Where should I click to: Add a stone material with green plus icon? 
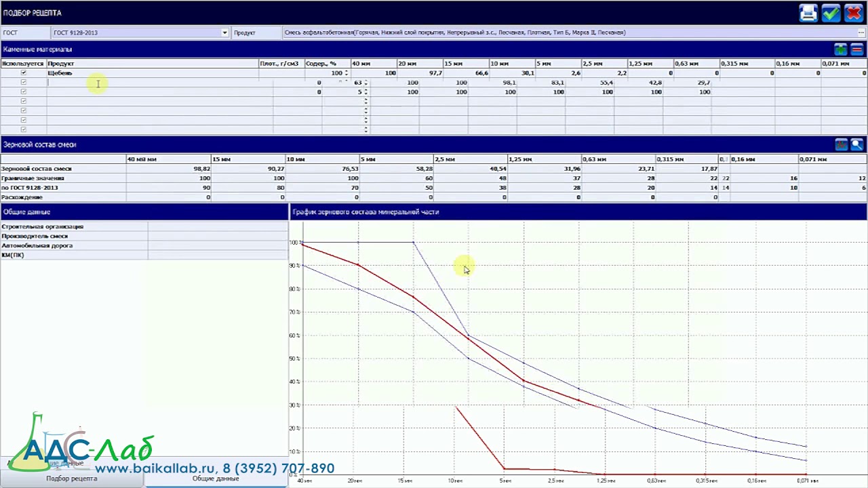[x=841, y=49]
